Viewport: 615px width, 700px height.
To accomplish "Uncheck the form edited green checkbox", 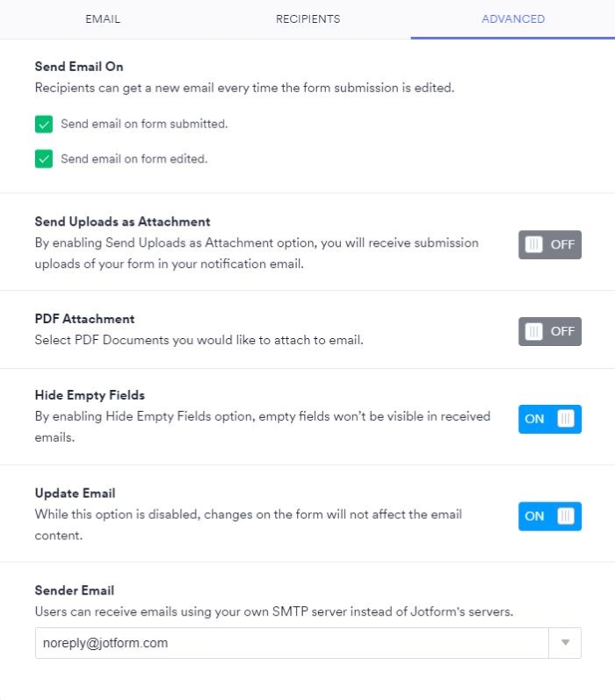I will [44, 159].
